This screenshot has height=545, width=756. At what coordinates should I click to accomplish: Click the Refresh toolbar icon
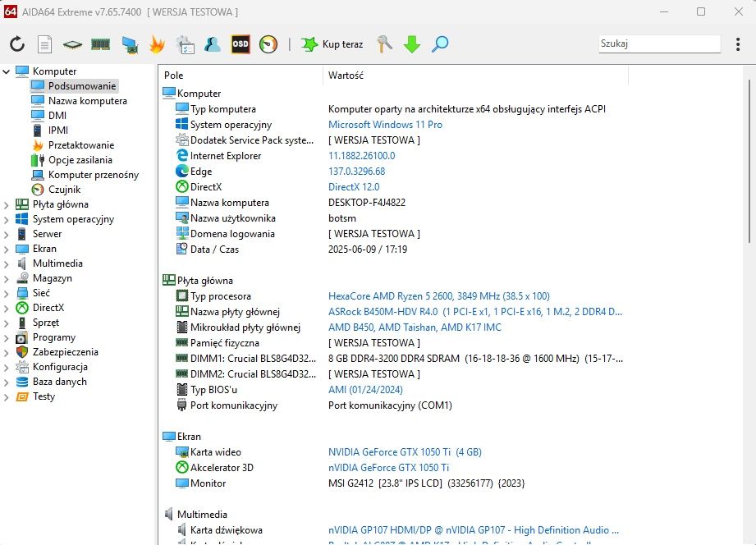17,44
